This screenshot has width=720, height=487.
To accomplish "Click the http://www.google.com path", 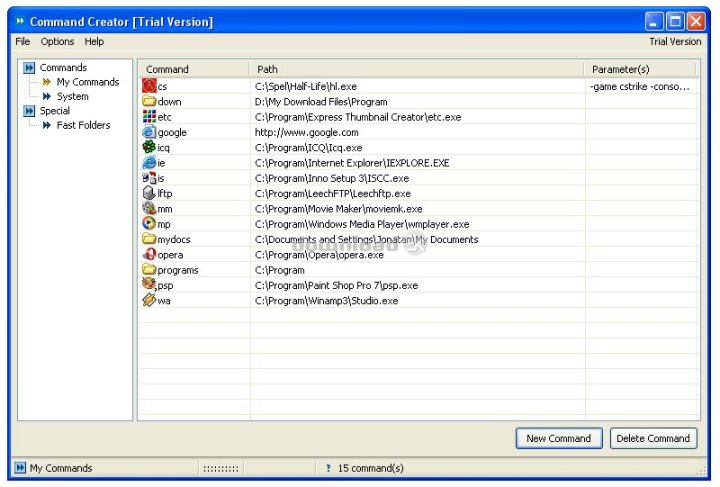I will point(306,132).
